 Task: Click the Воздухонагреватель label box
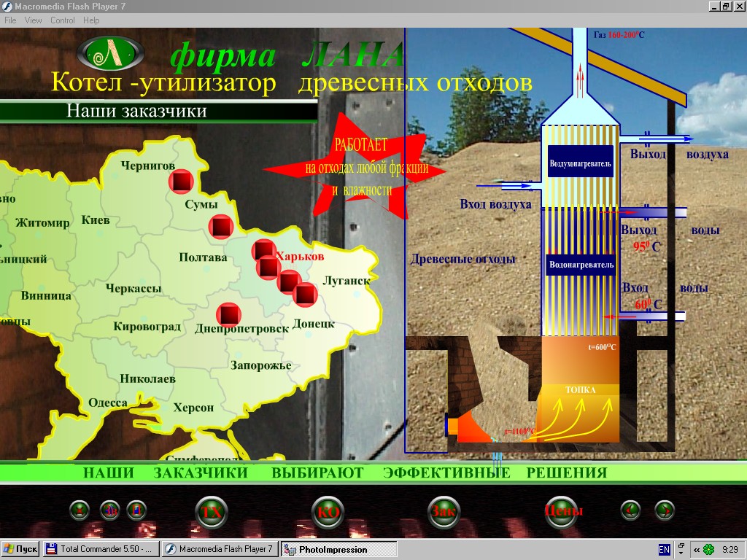pos(580,163)
